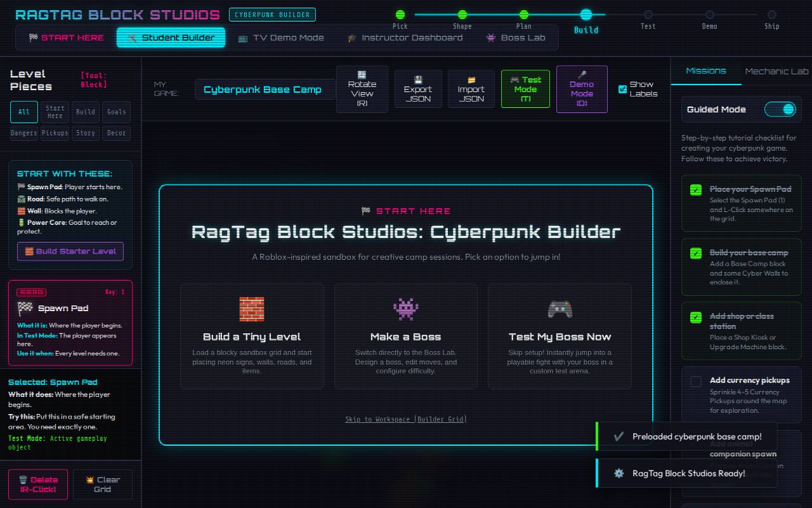Click the RAGTAG BLOCK STUDIOS logo title

click(117, 15)
